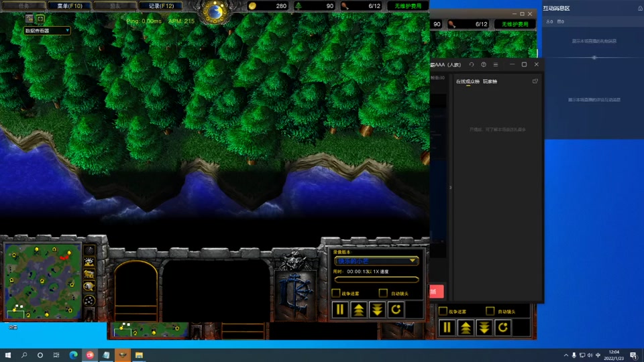Open the allies menu next to 菜单(F10)

pyautogui.click(x=115, y=6)
